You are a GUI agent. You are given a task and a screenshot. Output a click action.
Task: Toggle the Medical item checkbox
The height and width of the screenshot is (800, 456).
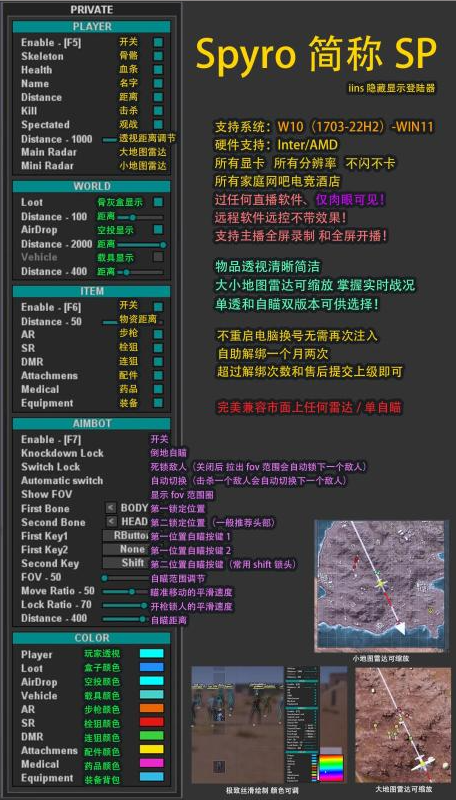pyautogui.click(x=158, y=389)
